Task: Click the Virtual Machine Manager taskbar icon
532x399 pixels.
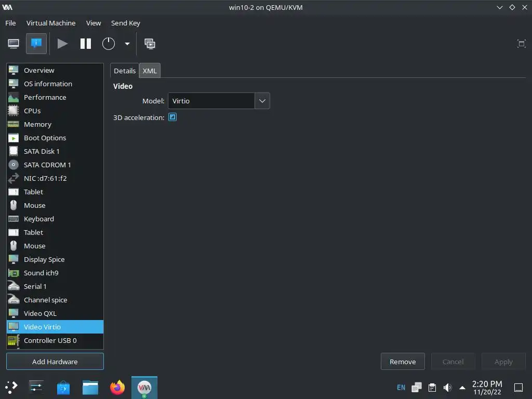Action: (x=144, y=388)
